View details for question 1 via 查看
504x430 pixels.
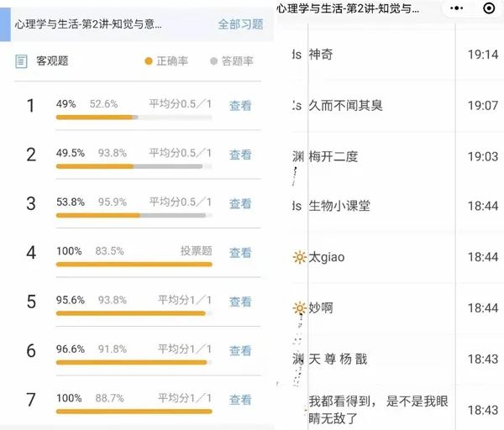(x=240, y=106)
